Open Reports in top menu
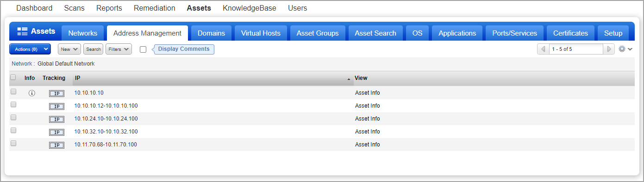The width and height of the screenshot is (644, 182). 109,8
